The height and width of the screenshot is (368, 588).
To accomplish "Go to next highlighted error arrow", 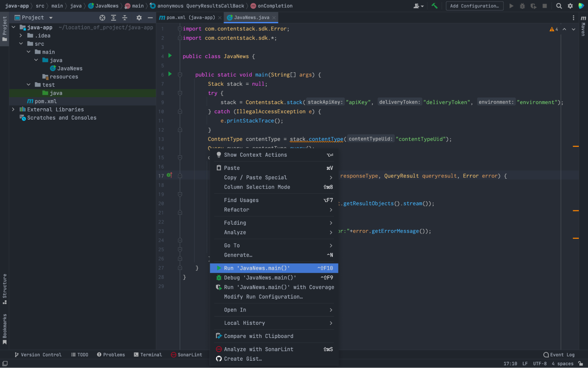I will tap(573, 29).
